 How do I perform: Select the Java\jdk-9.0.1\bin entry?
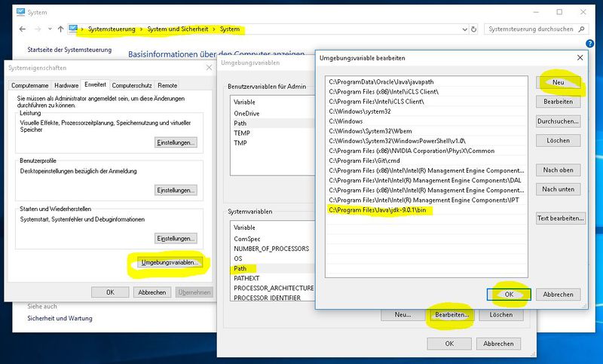coord(426,210)
